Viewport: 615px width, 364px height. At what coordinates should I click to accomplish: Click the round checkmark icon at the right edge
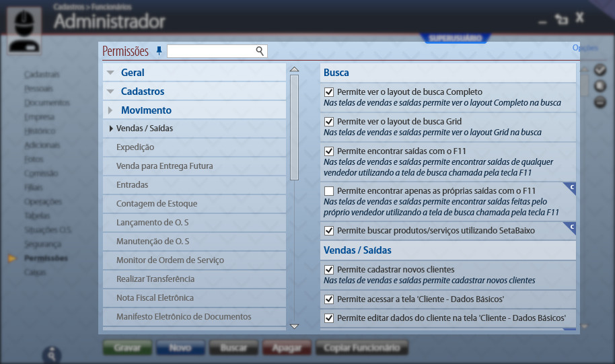600,70
